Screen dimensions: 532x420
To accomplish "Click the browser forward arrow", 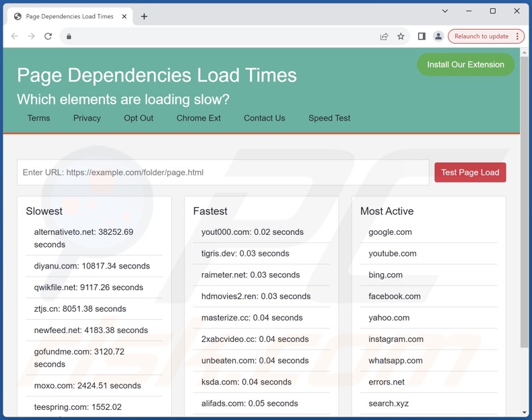I will (31, 36).
